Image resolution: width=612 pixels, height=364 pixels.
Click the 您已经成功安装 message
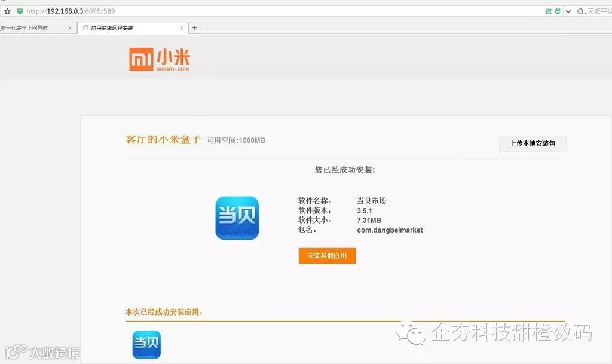pyautogui.click(x=345, y=170)
